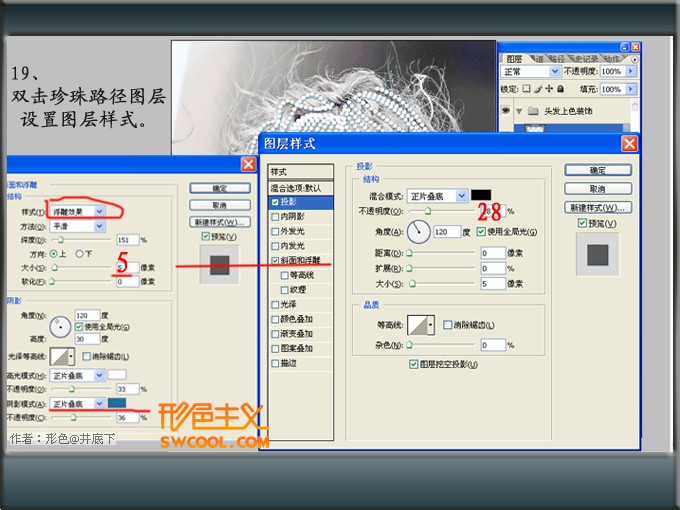Enable the 内发光 checkbox
Screen dimensions: 680x510
[275, 246]
